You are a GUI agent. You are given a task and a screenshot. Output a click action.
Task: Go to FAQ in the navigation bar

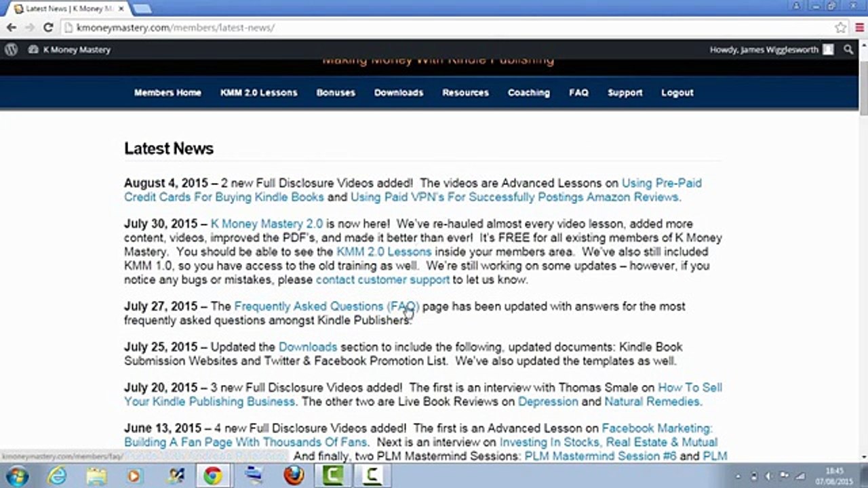click(x=578, y=92)
